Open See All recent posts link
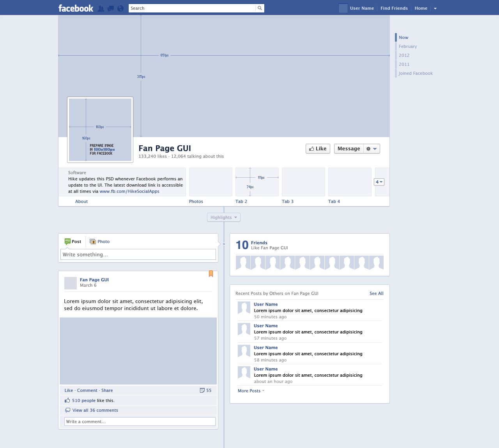Screen dimensions: 499x448 [x=376, y=293]
